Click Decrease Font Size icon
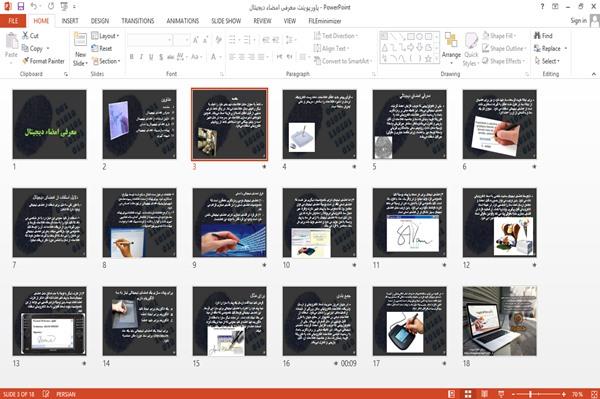This screenshot has width=600, height=399. tap(205, 40)
